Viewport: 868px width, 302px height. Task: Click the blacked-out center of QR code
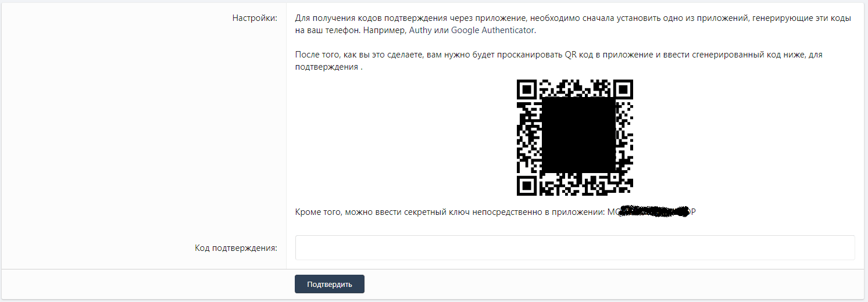pos(578,135)
